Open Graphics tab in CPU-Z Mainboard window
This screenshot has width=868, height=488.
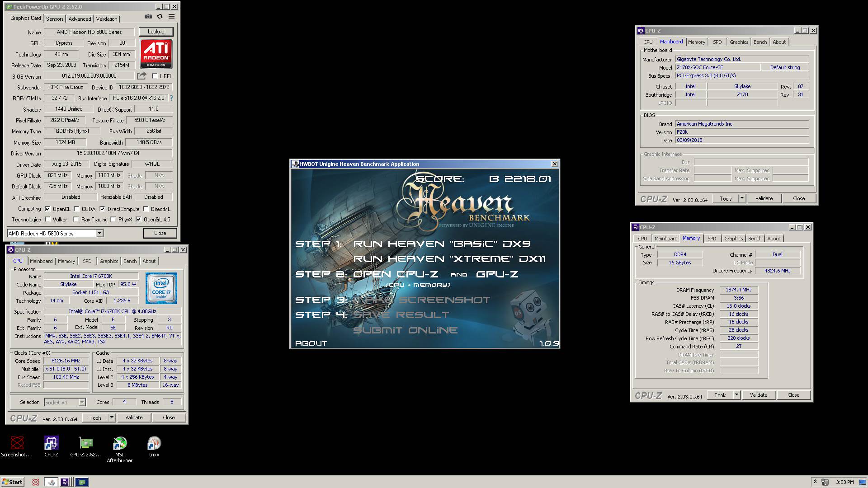(739, 42)
